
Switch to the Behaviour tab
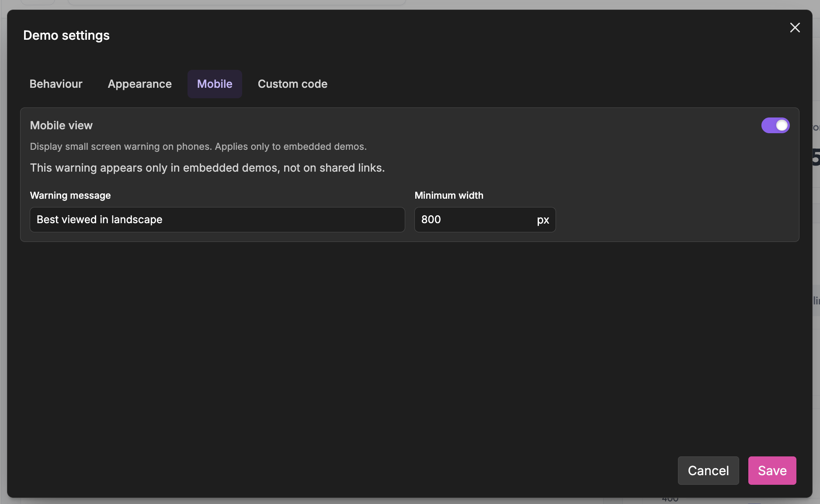[x=56, y=84]
